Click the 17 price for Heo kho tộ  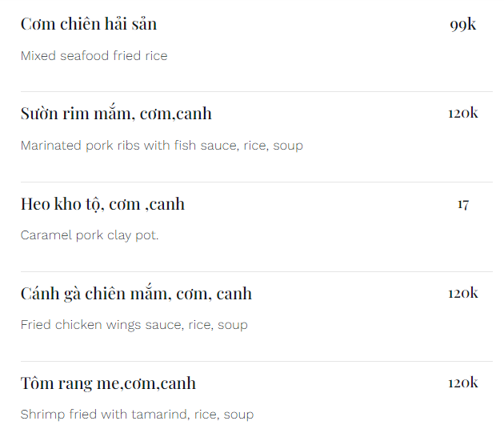coord(462,204)
